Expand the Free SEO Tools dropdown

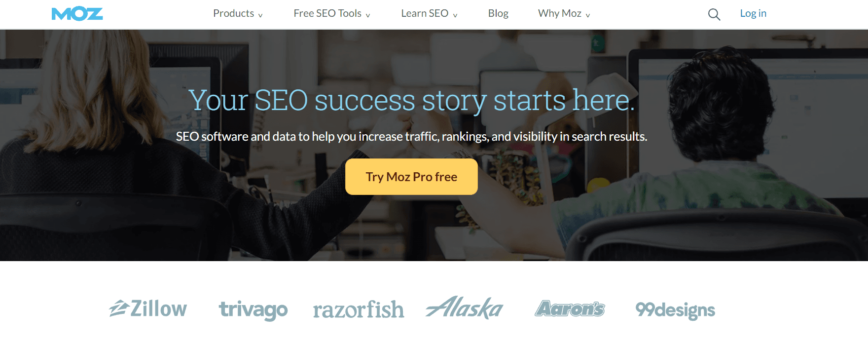pyautogui.click(x=331, y=14)
